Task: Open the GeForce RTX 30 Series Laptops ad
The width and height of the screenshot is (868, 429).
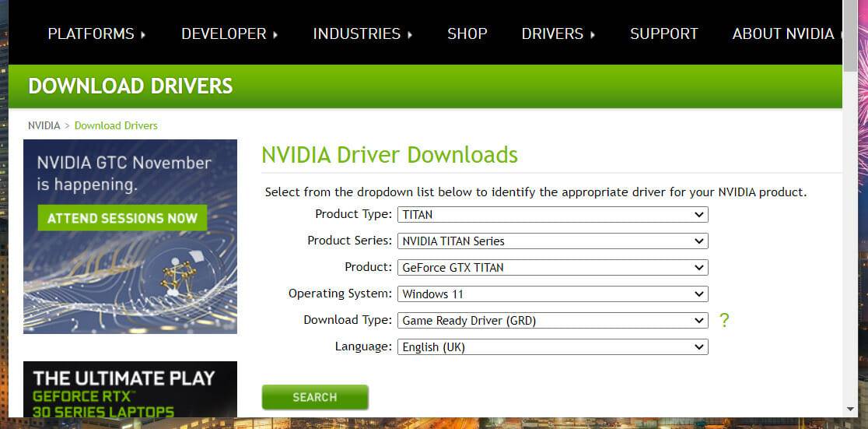Action: click(130, 389)
